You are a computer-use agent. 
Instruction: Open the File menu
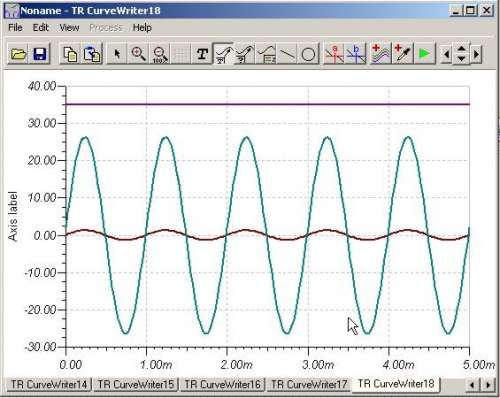(x=15, y=28)
